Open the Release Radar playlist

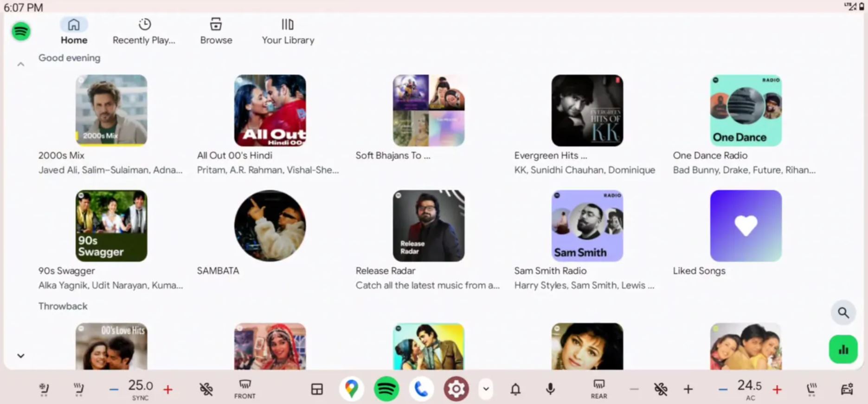click(x=428, y=226)
